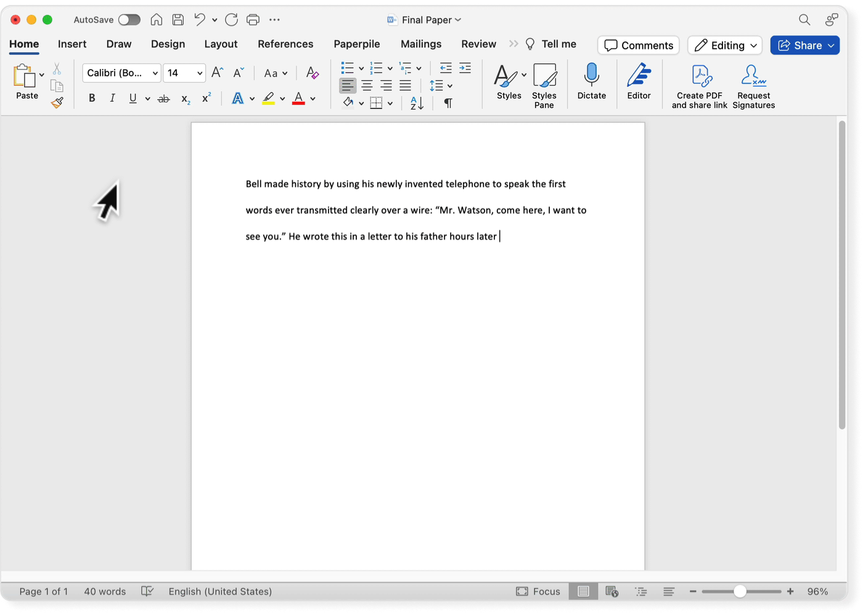863x616 pixels.
Task: Open the Editing mode dropdown
Action: click(725, 46)
